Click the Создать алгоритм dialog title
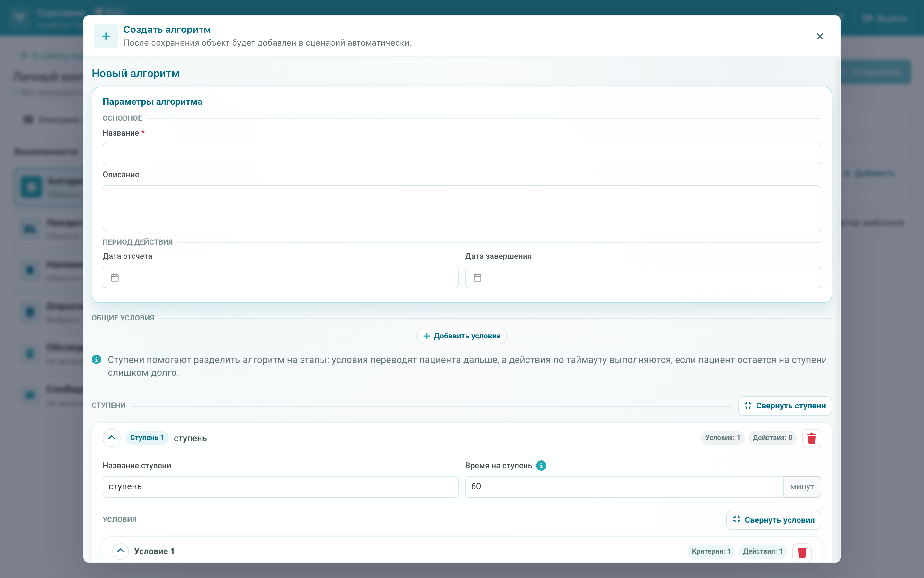This screenshot has height=578, width=924. pyautogui.click(x=167, y=30)
